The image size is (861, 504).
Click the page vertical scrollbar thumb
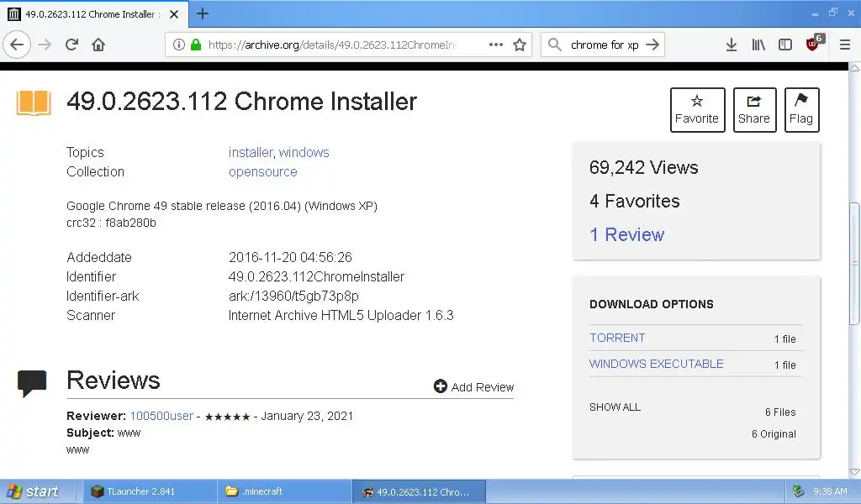click(854, 263)
